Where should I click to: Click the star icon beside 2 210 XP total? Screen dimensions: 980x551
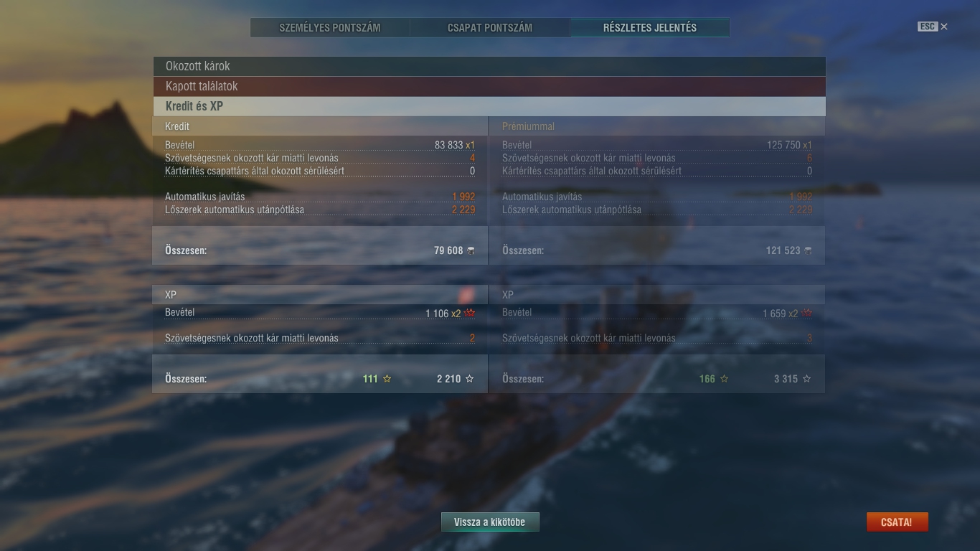pos(470,379)
